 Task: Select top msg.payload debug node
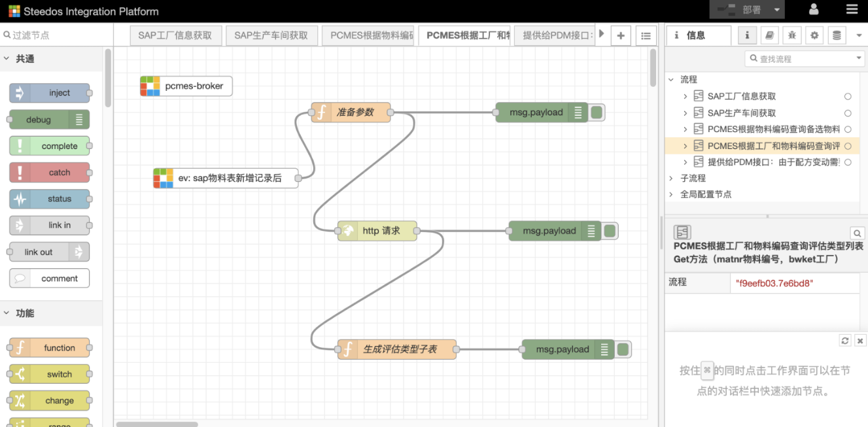click(542, 112)
